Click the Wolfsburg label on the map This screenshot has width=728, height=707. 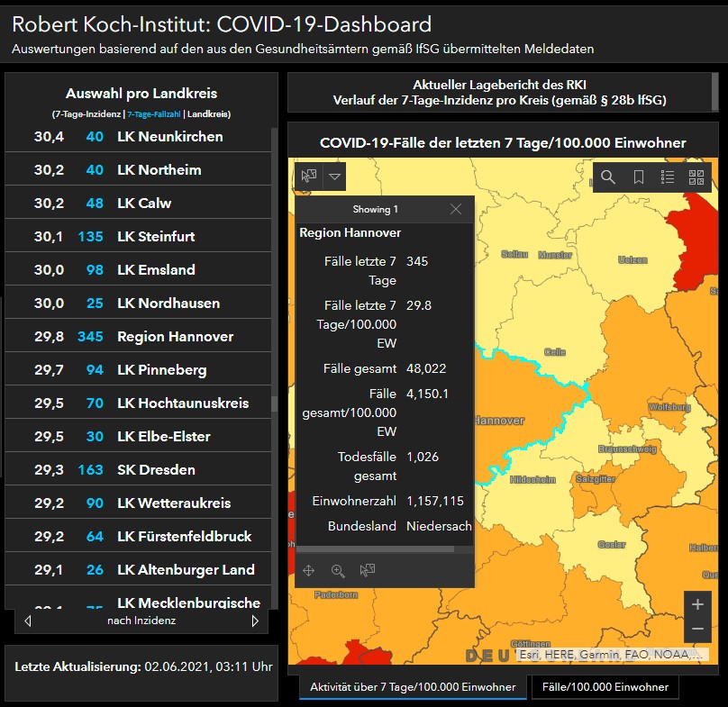(x=669, y=407)
